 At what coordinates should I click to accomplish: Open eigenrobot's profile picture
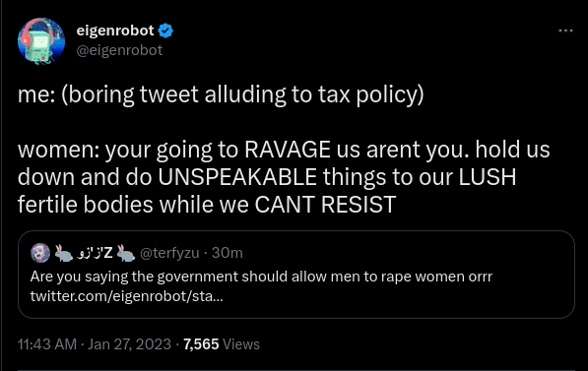tap(41, 41)
